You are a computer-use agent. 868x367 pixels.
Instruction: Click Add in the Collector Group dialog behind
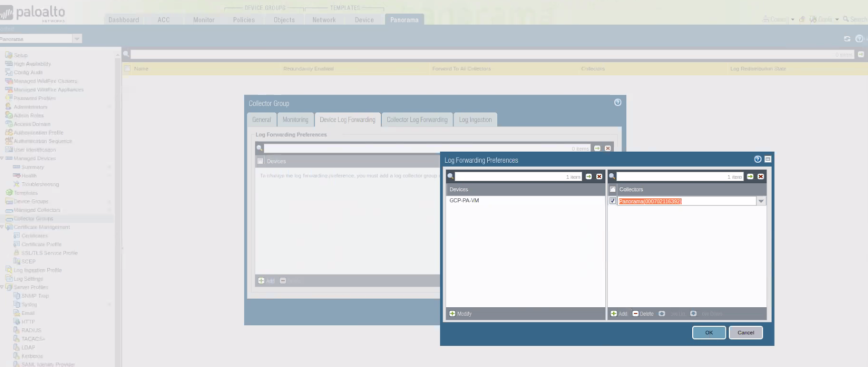pyautogui.click(x=266, y=281)
